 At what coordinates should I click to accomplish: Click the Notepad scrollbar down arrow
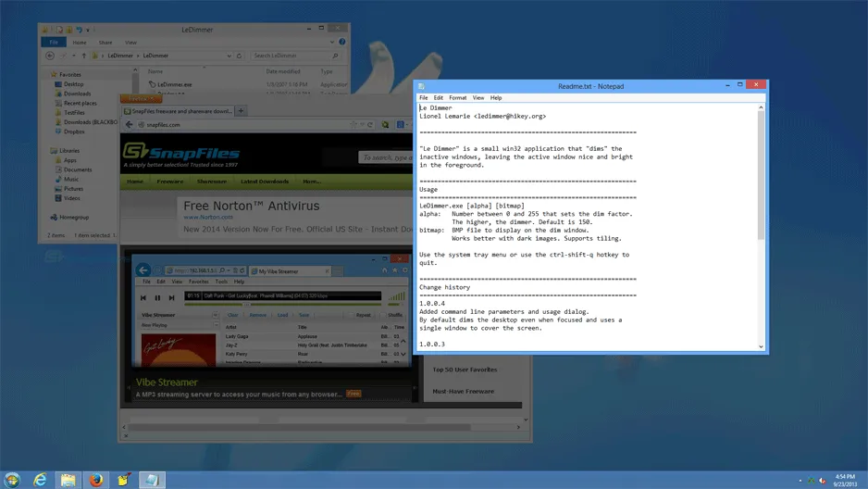click(x=761, y=346)
